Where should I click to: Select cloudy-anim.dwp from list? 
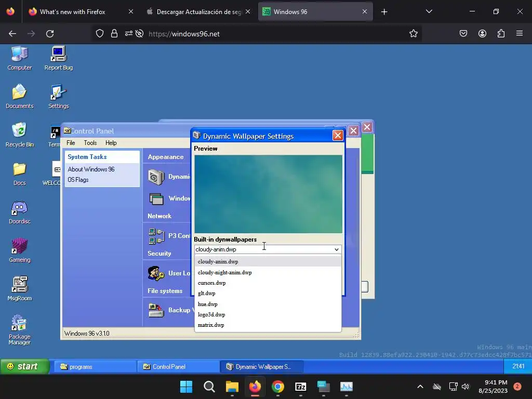coord(268,262)
